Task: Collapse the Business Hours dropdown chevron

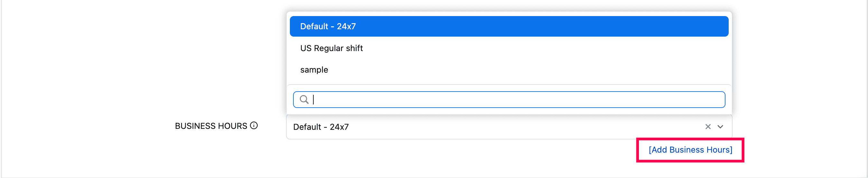Action: [x=720, y=127]
